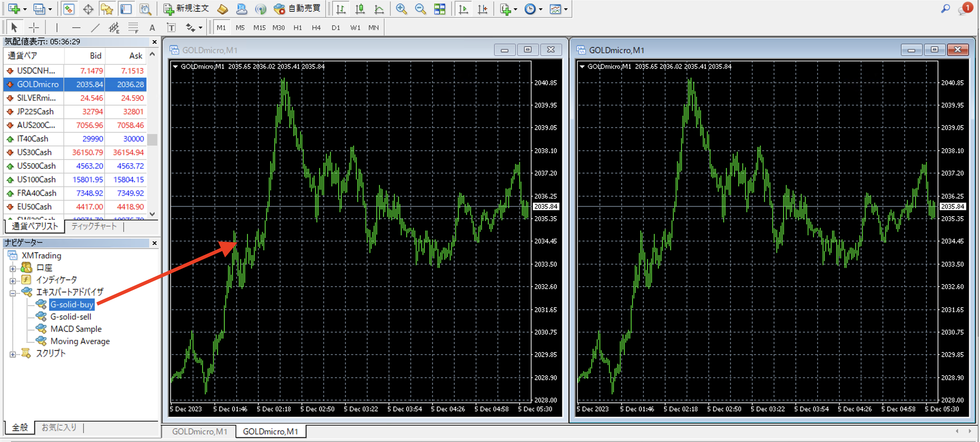The width and height of the screenshot is (980, 442).
Task: Switch to candlestick chart display
Action: coord(360,9)
